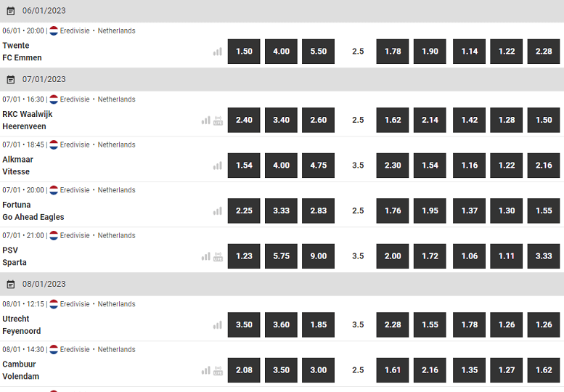This screenshot has width=564, height=392.
Task: Select over odds 2.30 for Alkmaar vs Vitesse
Action: coord(393,165)
